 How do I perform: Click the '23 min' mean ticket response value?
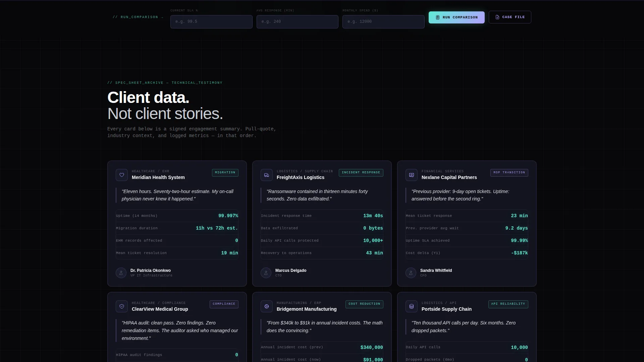point(519,216)
